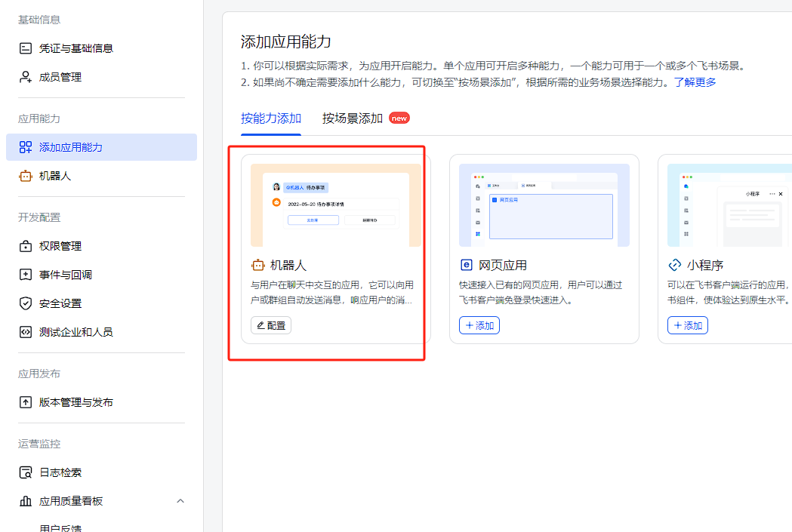The image size is (792, 532).
Task: Click the 网页应用 card icon
Action: click(x=466, y=265)
